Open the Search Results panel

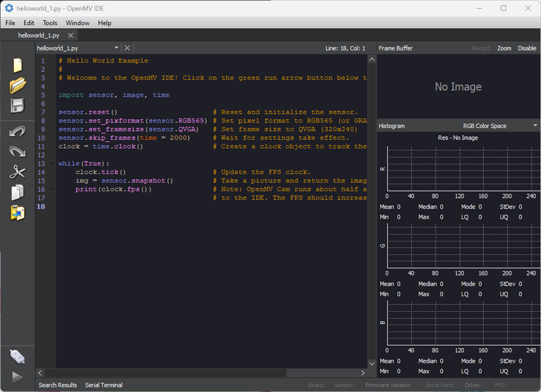coord(58,385)
